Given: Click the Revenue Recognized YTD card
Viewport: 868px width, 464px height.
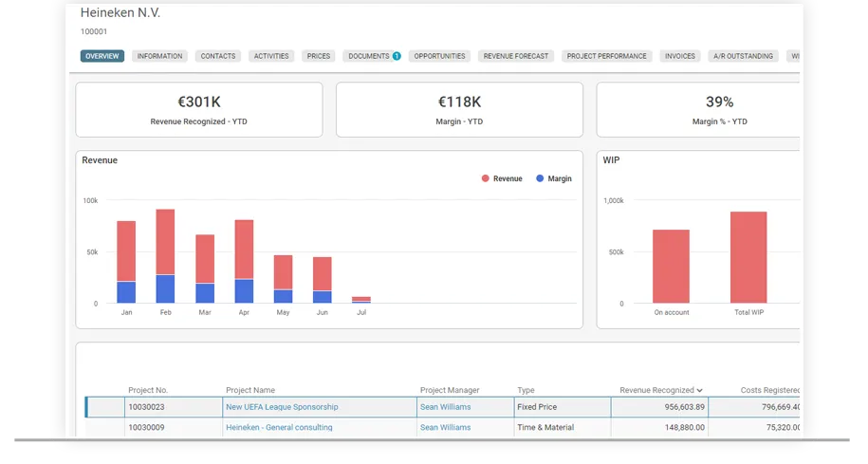Looking at the screenshot, I should 198,110.
